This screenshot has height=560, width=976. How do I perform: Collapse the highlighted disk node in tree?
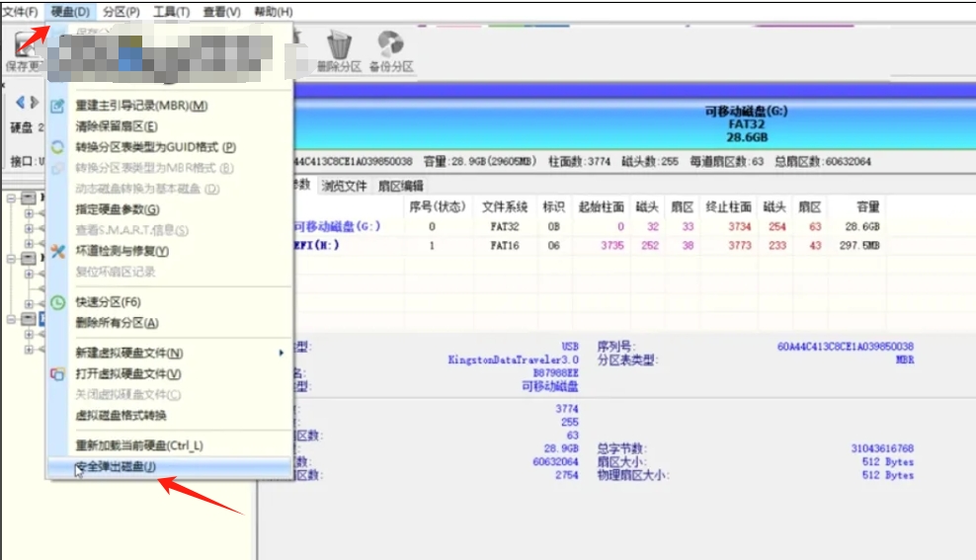pos(11,319)
